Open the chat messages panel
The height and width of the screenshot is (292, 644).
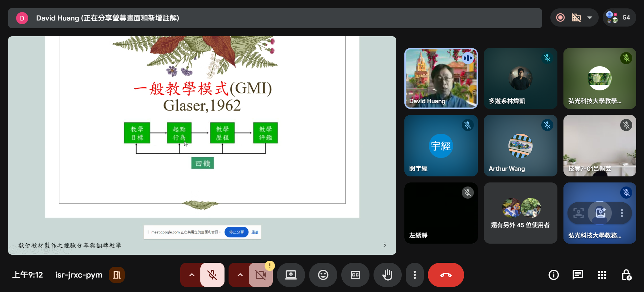578,275
